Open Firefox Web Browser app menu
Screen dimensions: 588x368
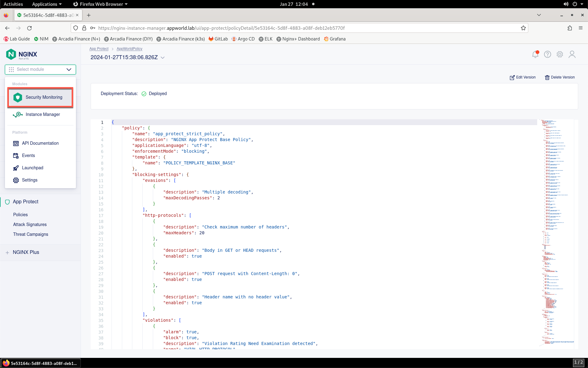(x=100, y=4)
